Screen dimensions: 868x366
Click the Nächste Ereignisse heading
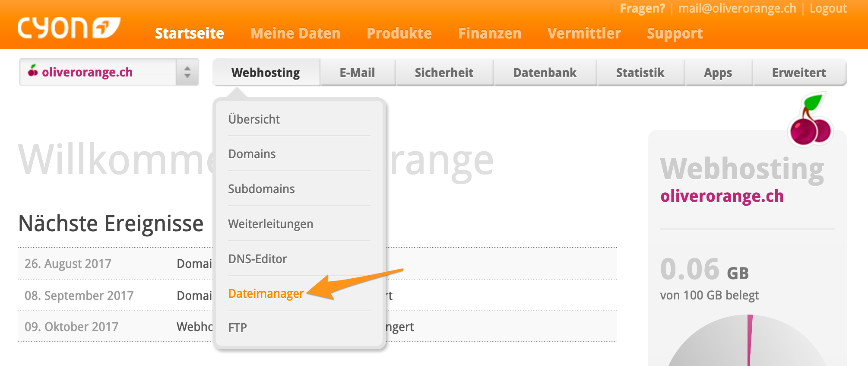(111, 224)
